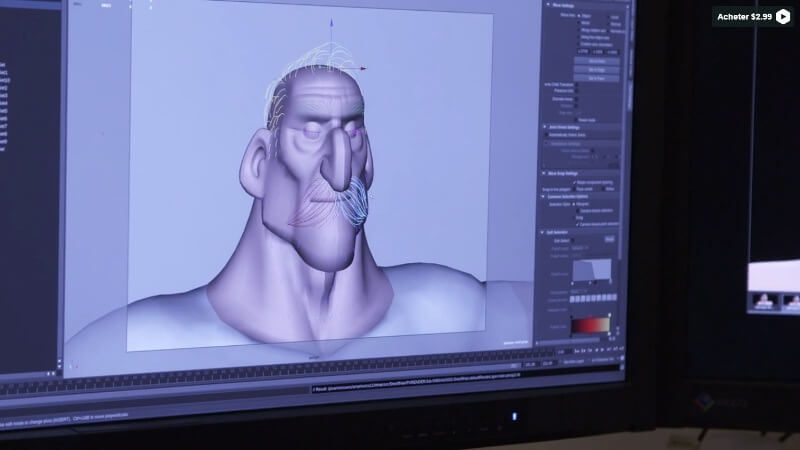The width and height of the screenshot is (800, 450).
Task: Select the blue mustache curves on the character
Action: pyautogui.click(x=345, y=200)
